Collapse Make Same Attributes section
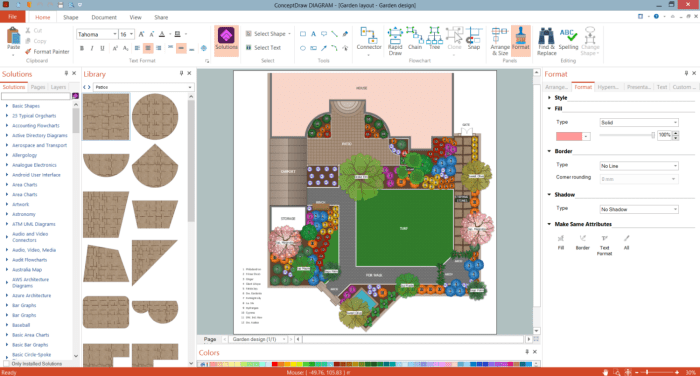 [549, 224]
